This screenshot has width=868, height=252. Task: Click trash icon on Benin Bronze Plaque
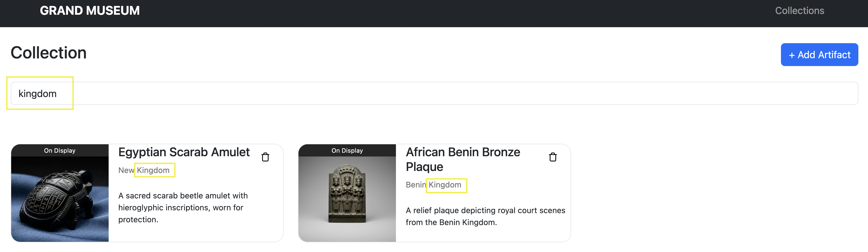tap(553, 157)
